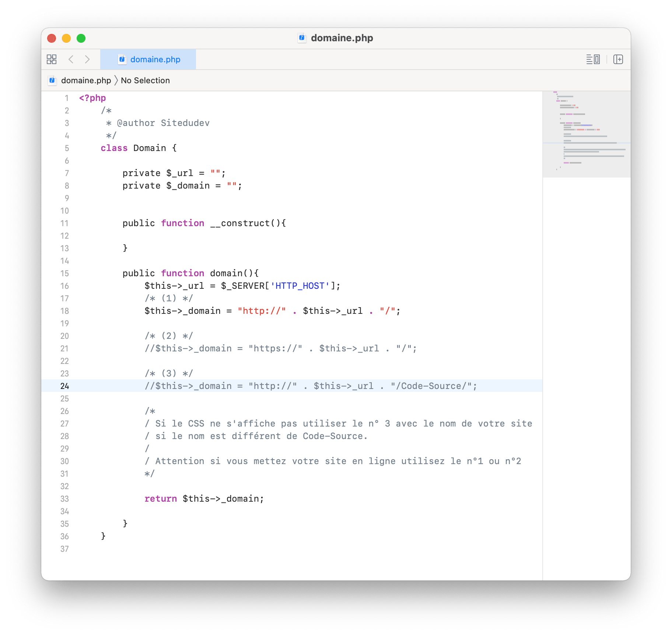This screenshot has width=672, height=635.
Task: Click line number 24 in the gutter
Action: [65, 386]
